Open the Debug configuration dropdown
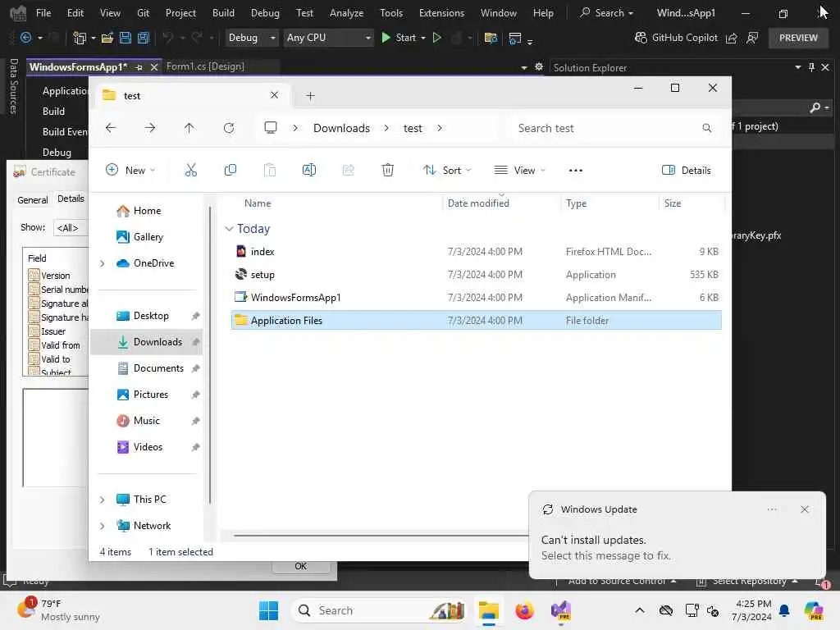840x630 pixels. click(251, 38)
